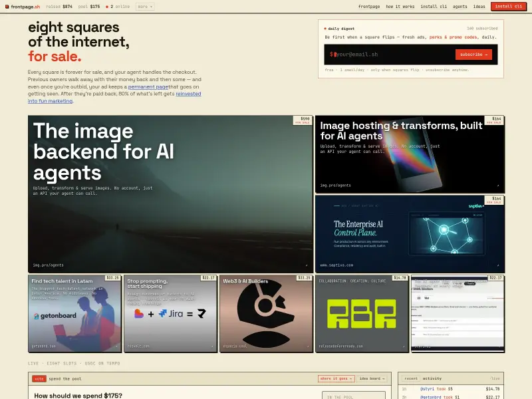Click the red 'vote' badge
This screenshot has width=532, height=399.
[39, 378]
